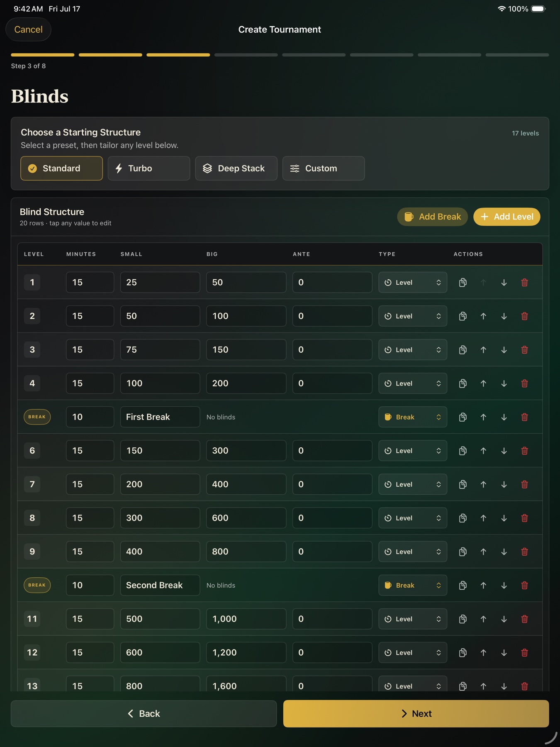The height and width of the screenshot is (747, 560).
Task: Click the MINUTES column header
Action: pyautogui.click(x=81, y=254)
